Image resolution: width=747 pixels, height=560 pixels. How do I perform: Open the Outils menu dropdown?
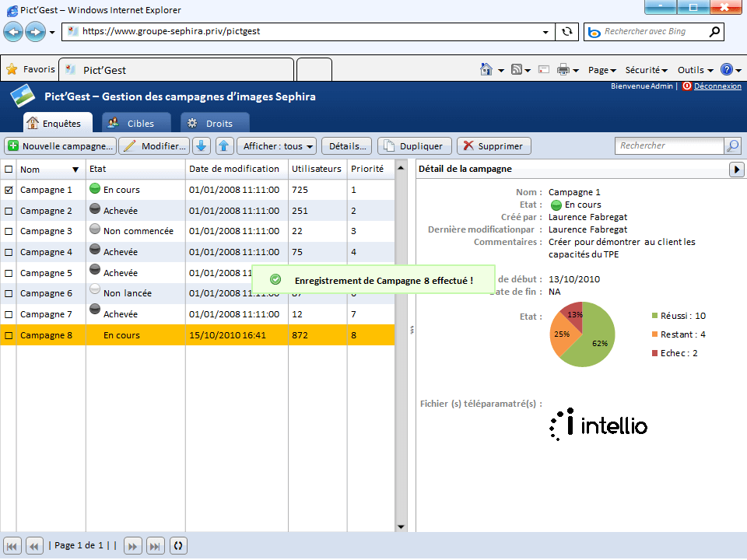click(x=696, y=70)
